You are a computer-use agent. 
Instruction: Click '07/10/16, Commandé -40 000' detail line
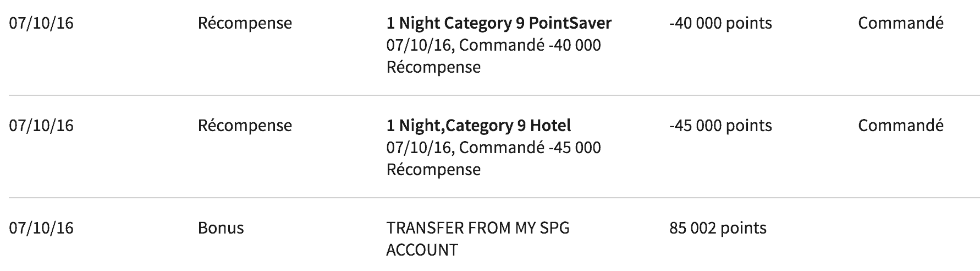point(493,45)
